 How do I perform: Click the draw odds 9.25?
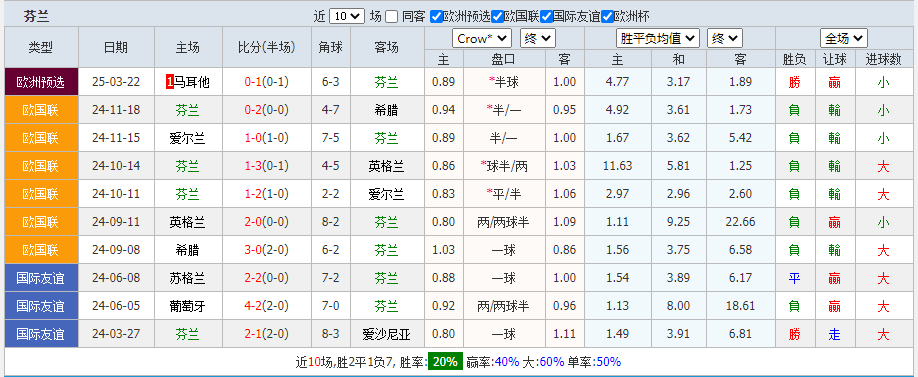pos(679,222)
